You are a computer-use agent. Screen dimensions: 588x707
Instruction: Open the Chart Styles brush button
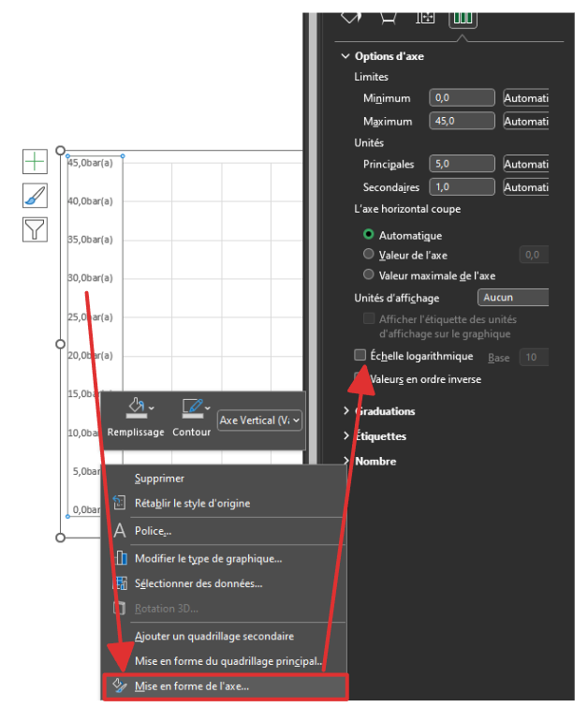pos(35,196)
